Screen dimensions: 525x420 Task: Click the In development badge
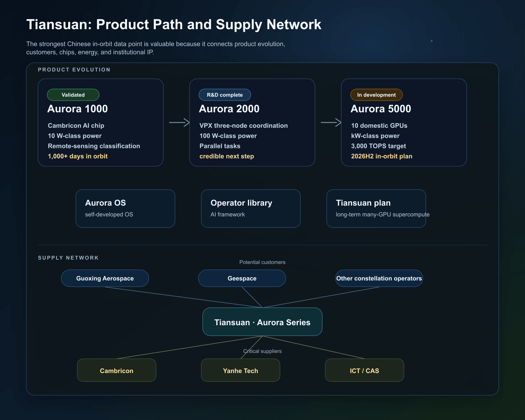click(x=377, y=95)
